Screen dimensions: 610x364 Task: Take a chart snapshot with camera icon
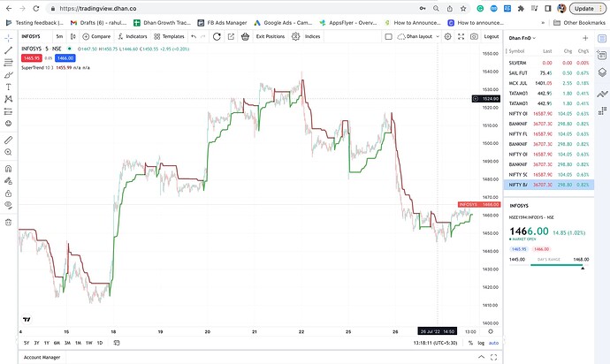pos(474,36)
